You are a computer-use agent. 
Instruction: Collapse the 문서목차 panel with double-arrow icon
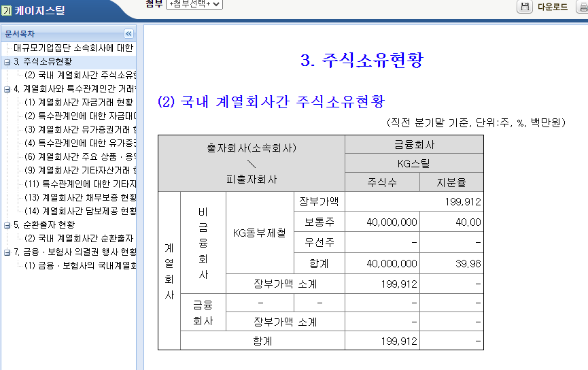click(x=128, y=34)
